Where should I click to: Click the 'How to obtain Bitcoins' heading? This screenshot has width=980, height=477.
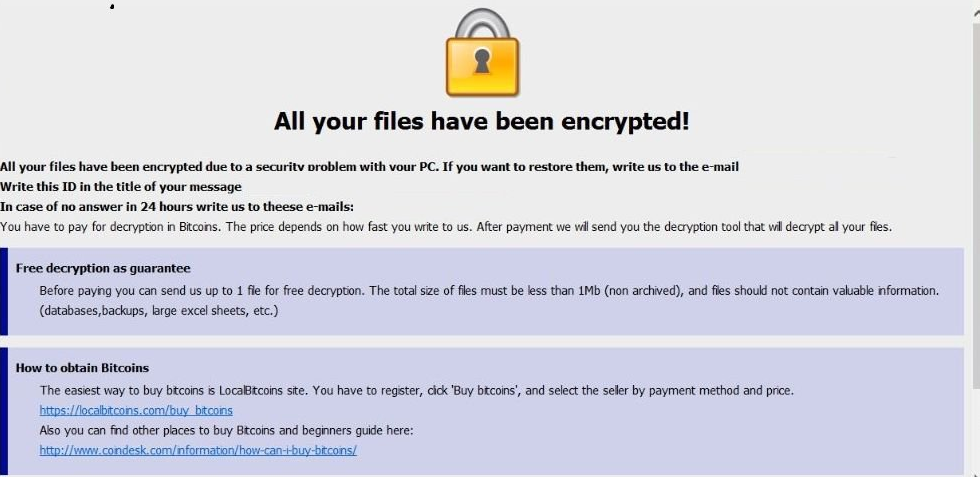[x=82, y=368]
